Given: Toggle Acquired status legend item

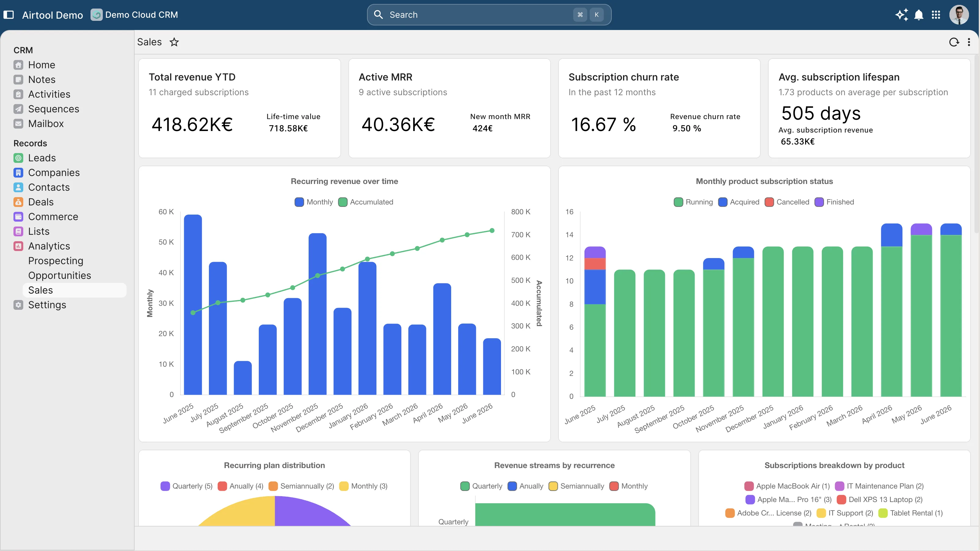Looking at the screenshot, I should point(738,202).
